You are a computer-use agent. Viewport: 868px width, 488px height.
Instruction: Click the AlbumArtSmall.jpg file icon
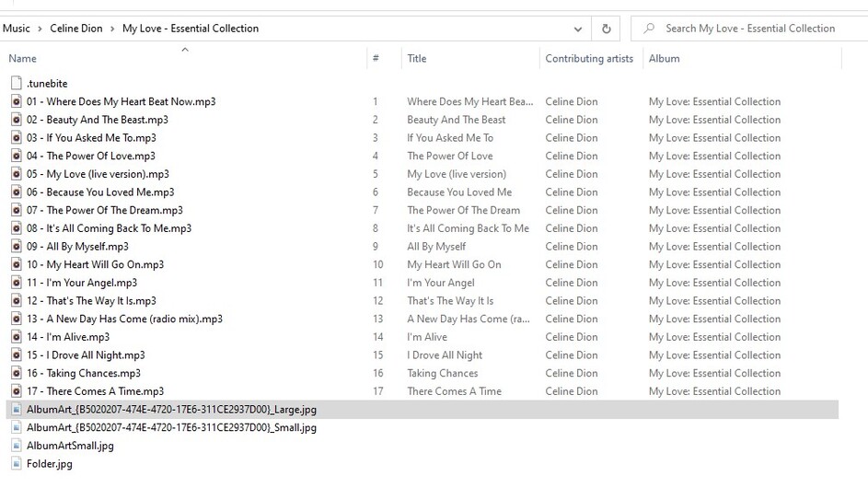17,446
